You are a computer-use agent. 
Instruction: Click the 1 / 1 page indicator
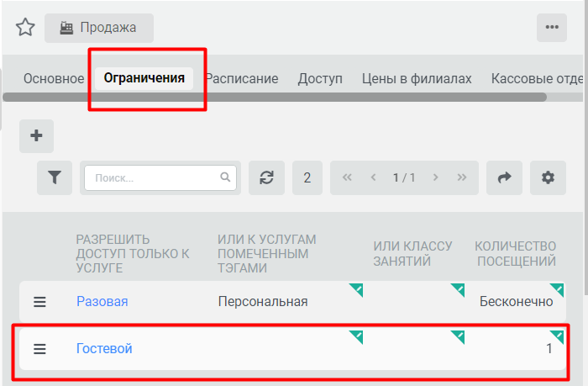tap(404, 177)
